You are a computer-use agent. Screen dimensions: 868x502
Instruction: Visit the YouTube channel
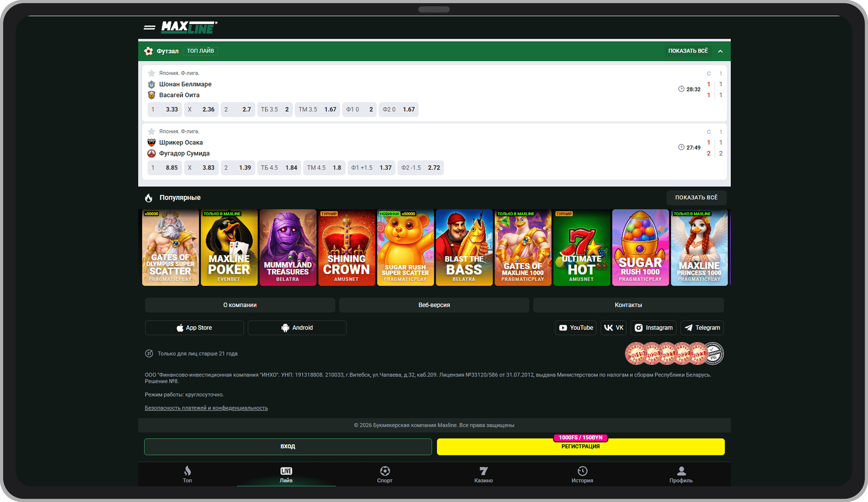click(x=576, y=328)
